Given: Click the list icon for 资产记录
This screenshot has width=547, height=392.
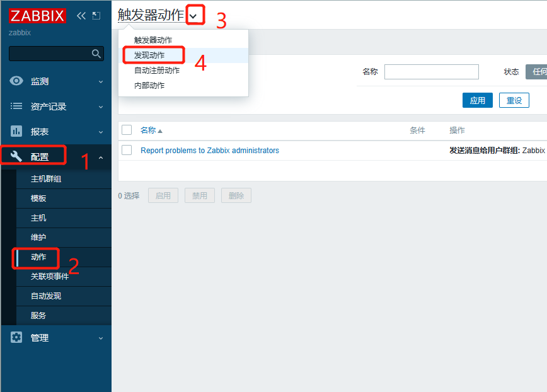Looking at the screenshot, I should (16, 106).
